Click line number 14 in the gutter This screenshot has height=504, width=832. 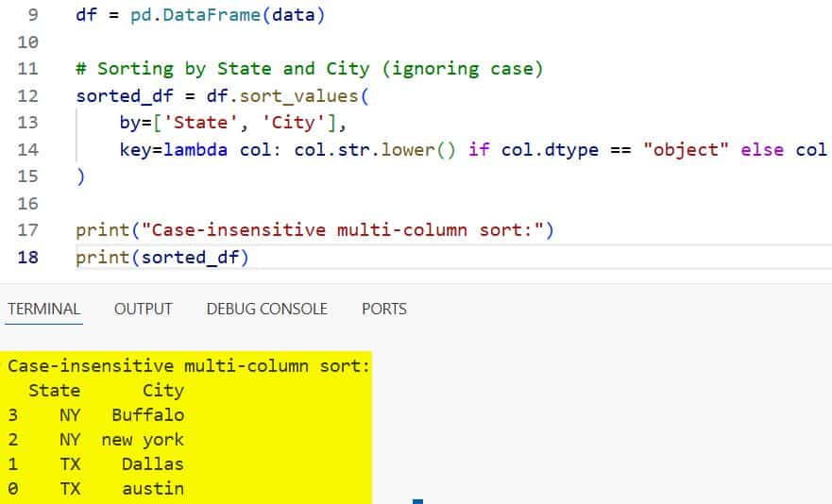click(x=27, y=150)
